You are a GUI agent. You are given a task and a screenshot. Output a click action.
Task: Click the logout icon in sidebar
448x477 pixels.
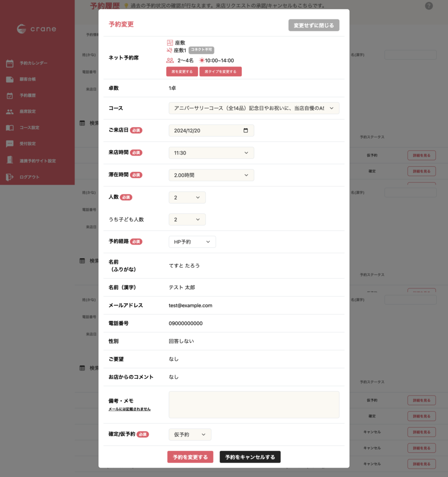pyautogui.click(x=10, y=177)
